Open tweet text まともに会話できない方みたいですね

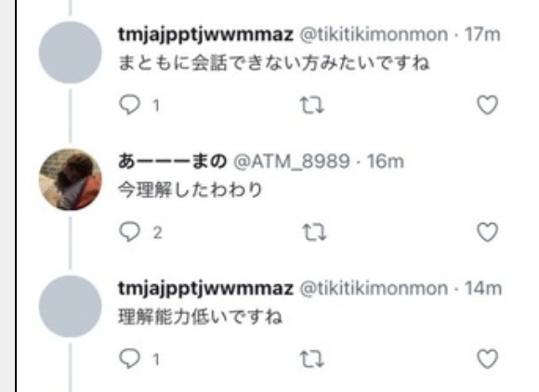point(274,63)
